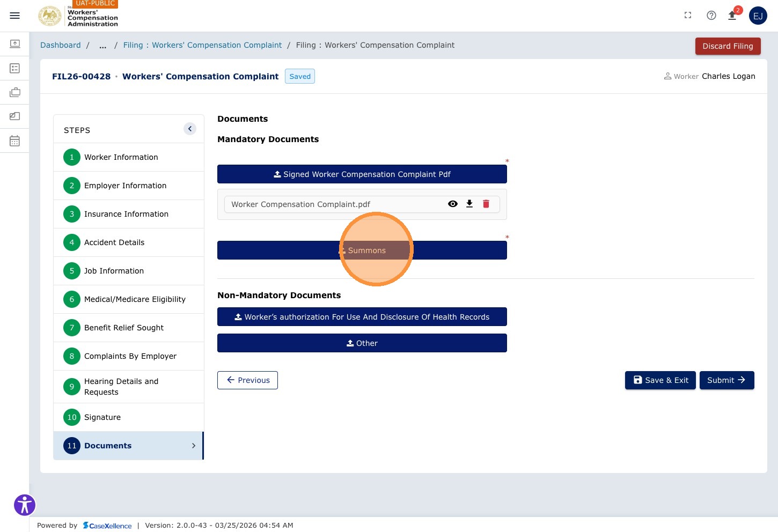Open the task list sidebar icon
Screen dimensions: 778x532
click(x=15, y=68)
